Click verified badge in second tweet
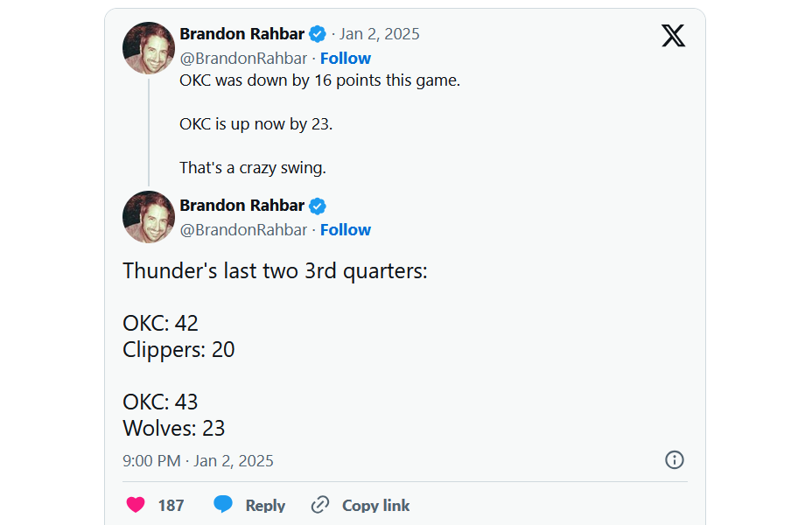The image size is (812, 525). point(318,206)
